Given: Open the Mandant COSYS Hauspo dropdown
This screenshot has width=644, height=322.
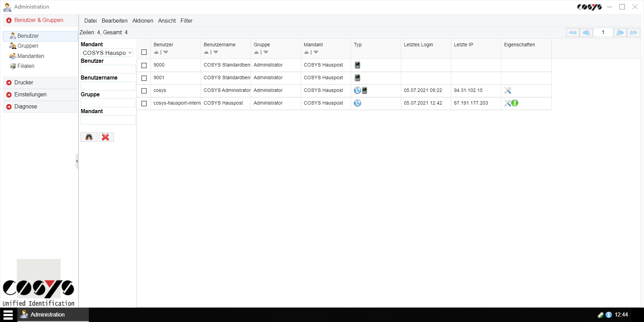Looking at the screenshot, I should (x=107, y=53).
